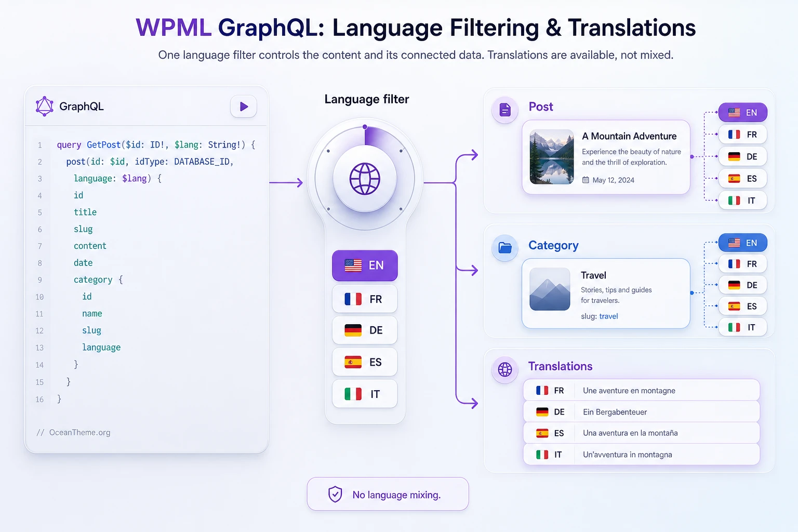Click the calendar icon beside May 12, 2024
Screen dimensions: 798x532
(x=586, y=180)
